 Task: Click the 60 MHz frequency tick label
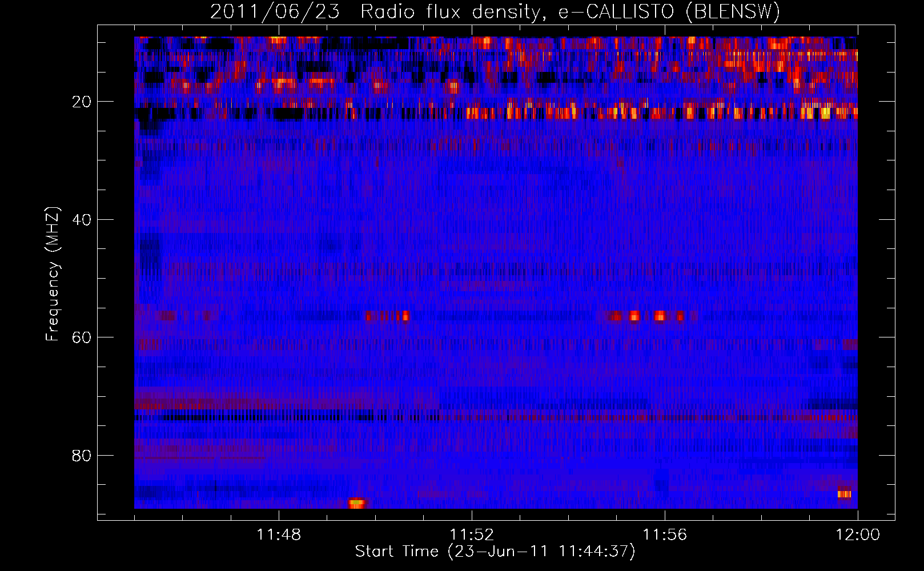pyautogui.click(x=82, y=337)
